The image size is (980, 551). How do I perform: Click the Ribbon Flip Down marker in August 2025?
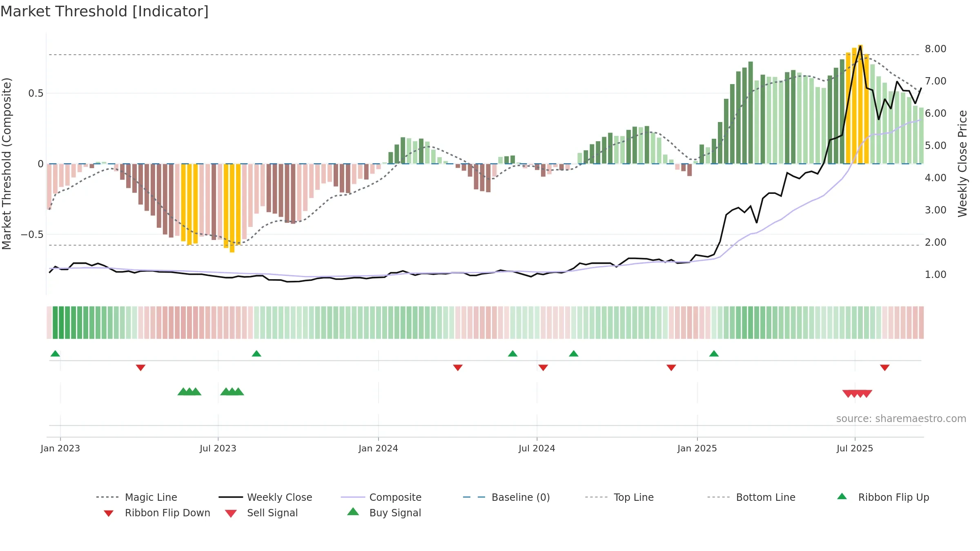(x=885, y=368)
